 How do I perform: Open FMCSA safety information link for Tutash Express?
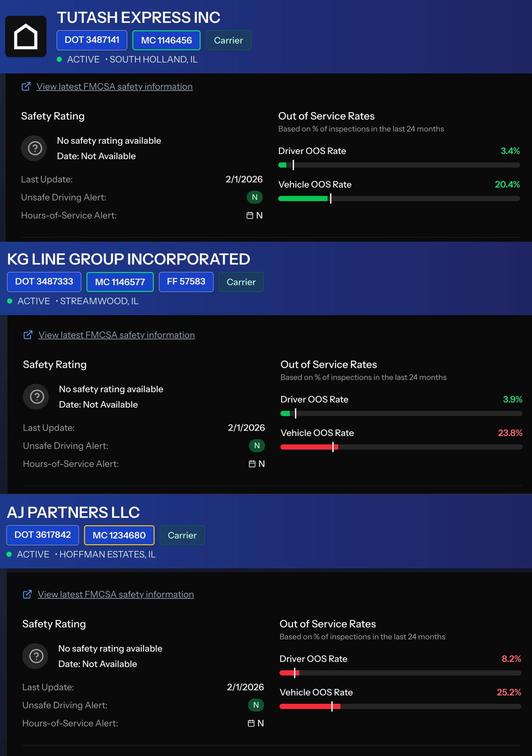[x=114, y=86]
